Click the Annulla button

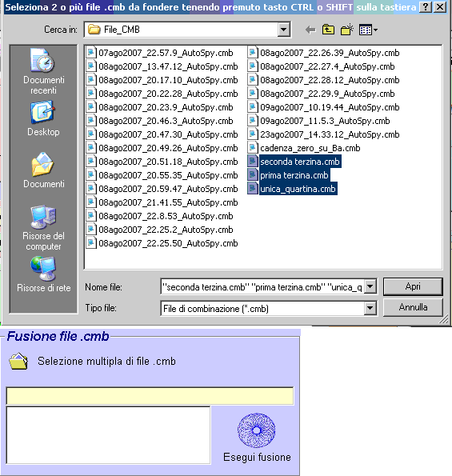tap(413, 307)
